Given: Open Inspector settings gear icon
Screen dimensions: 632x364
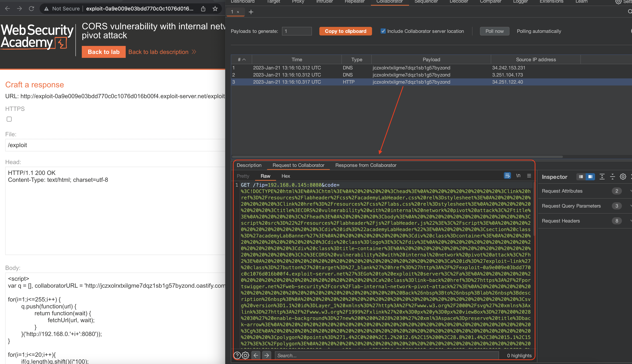Looking at the screenshot, I should click(x=623, y=177).
